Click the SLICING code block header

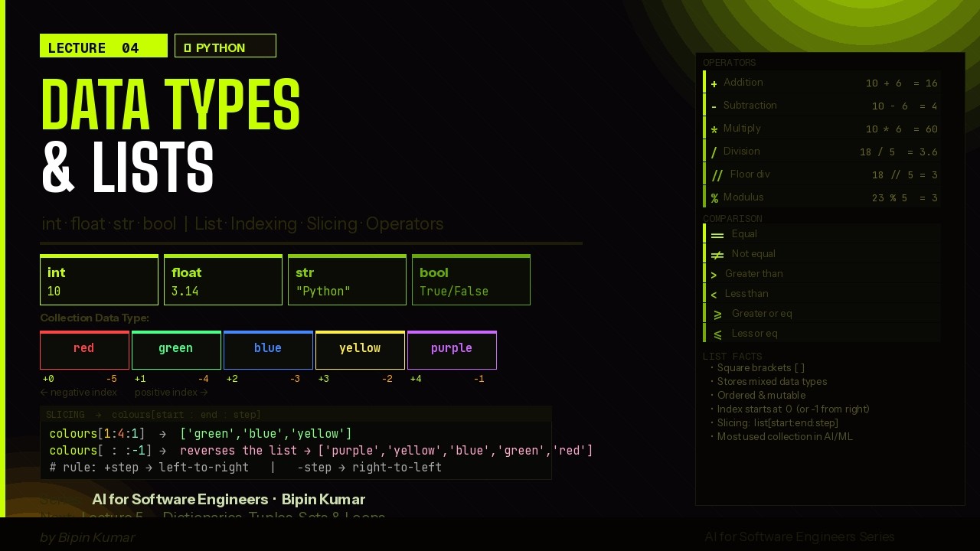tap(296, 414)
